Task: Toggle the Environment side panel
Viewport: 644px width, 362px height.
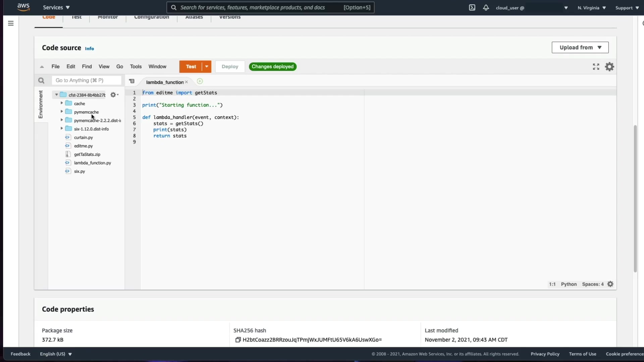Action: (41, 104)
